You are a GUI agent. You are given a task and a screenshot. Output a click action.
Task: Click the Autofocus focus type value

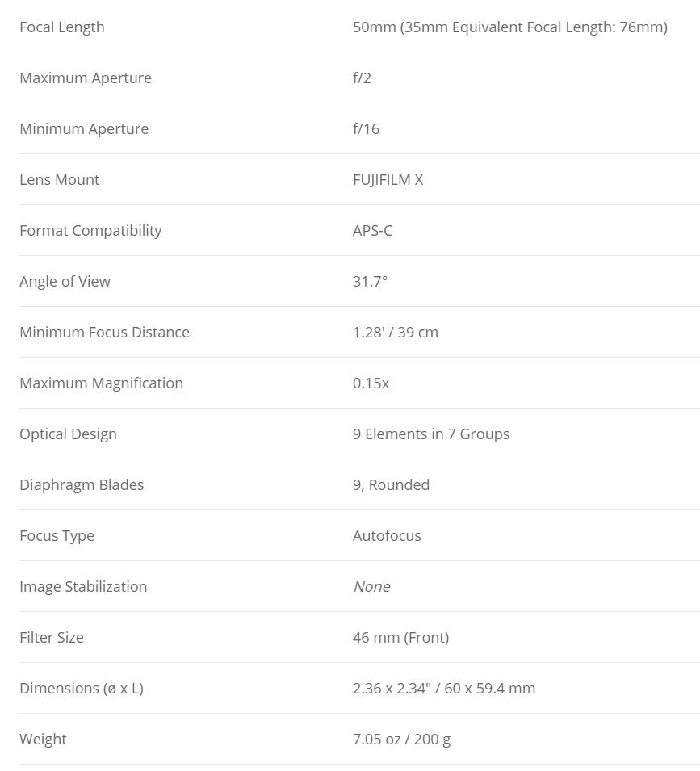point(387,536)
